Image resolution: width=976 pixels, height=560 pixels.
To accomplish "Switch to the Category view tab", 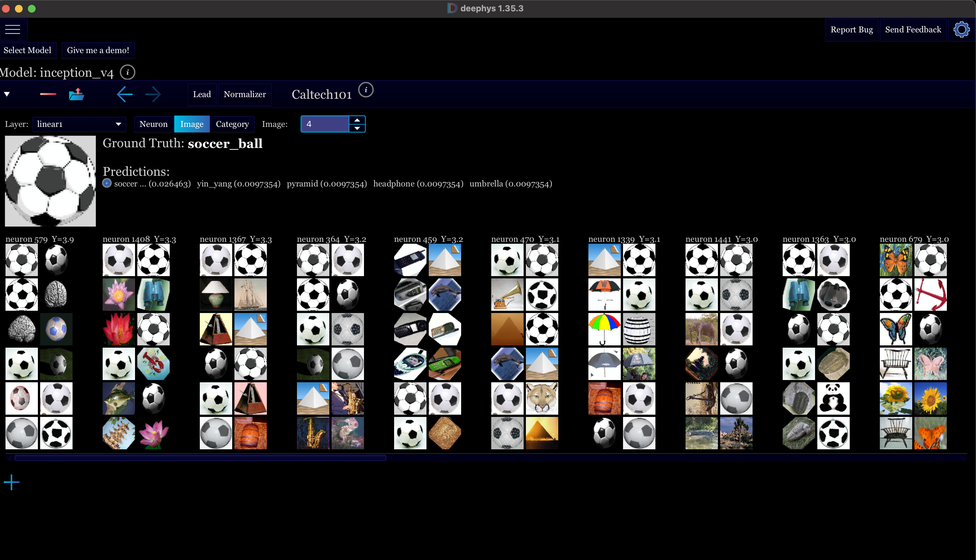I will pos(232,124).
